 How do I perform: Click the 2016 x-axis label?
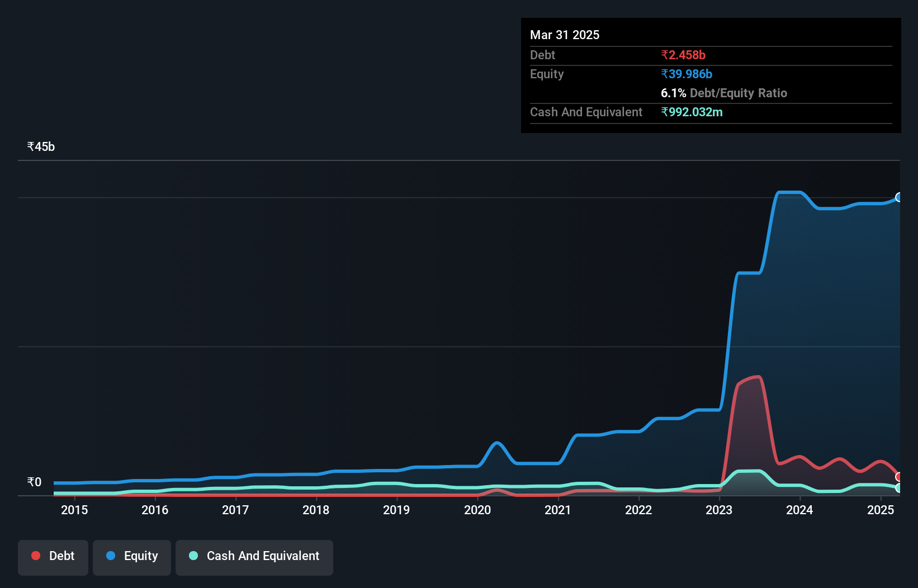point(155,510)
